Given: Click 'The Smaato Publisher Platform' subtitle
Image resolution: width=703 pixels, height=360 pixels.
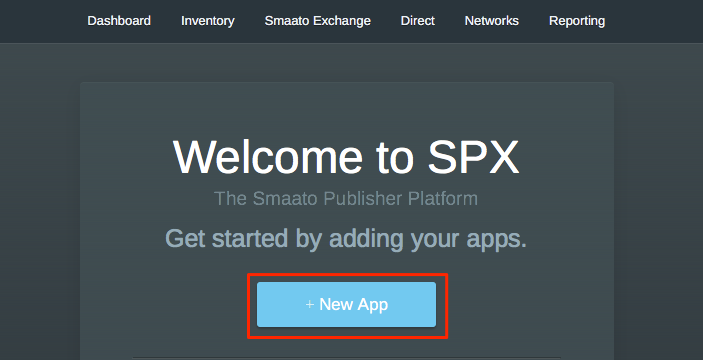Looking at the screenshot, I should coord(346,198).
